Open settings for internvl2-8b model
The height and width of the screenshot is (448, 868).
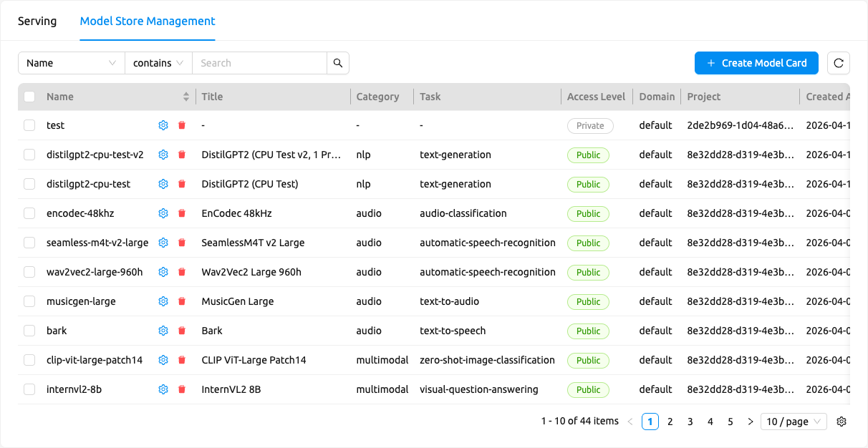click(x=163, y=389)
